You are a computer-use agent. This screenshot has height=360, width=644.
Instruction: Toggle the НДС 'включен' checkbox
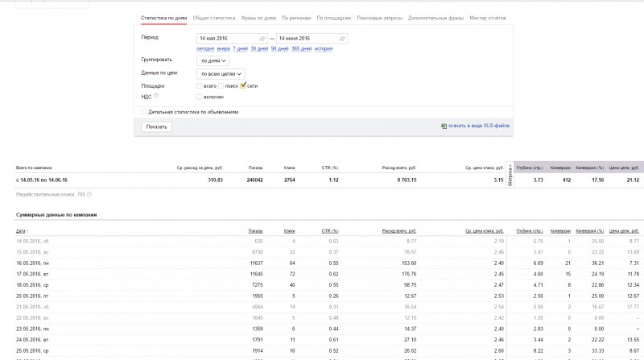click(x=200, y=97)
